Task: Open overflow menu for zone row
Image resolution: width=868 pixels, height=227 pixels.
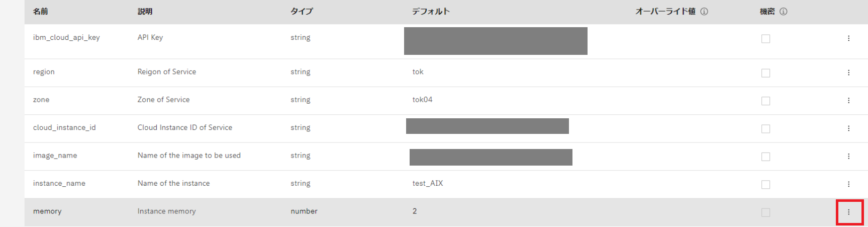Action: [x=848, y=101]
